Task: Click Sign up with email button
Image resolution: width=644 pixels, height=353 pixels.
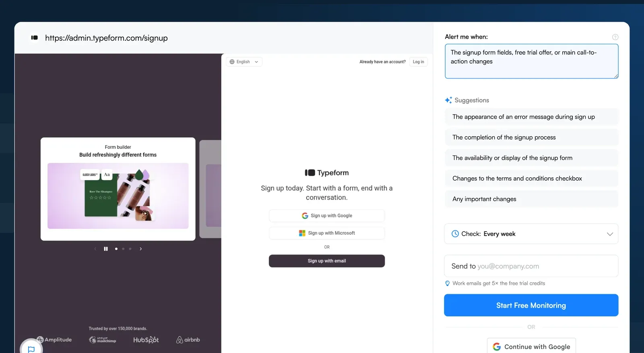Action: (327, 261)
